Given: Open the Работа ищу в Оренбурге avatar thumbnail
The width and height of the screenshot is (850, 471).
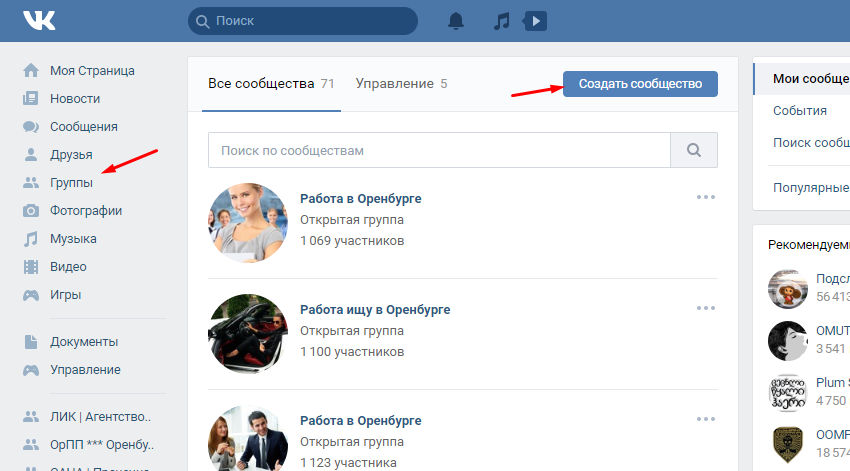Looking at the screenshot, I should tap(247, 333).
